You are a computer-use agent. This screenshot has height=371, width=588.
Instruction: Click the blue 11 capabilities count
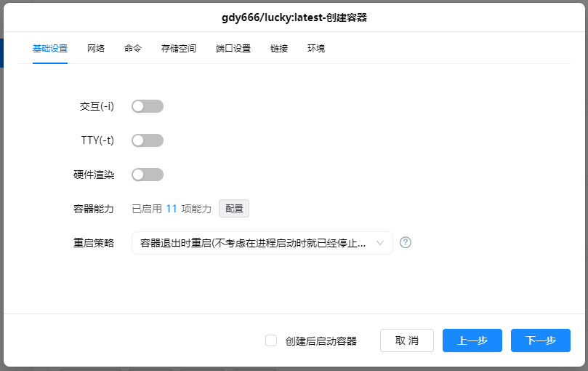click(x=172, y=209)
